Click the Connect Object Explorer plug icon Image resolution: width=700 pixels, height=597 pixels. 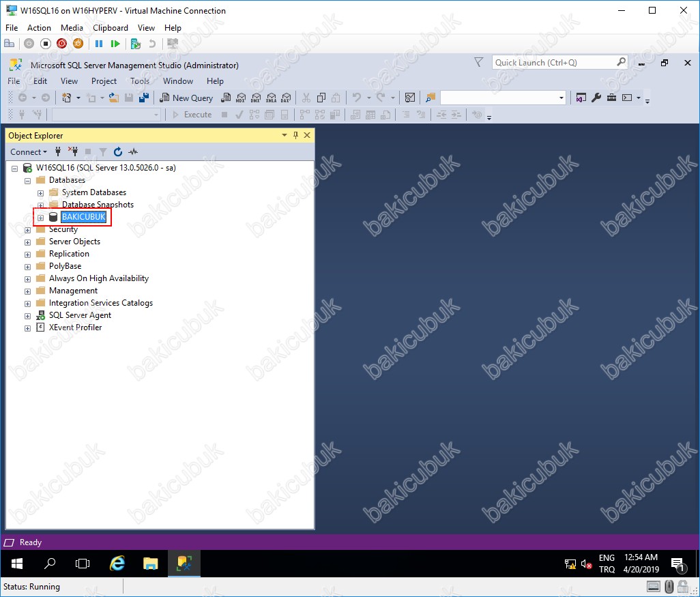(59, 152)
